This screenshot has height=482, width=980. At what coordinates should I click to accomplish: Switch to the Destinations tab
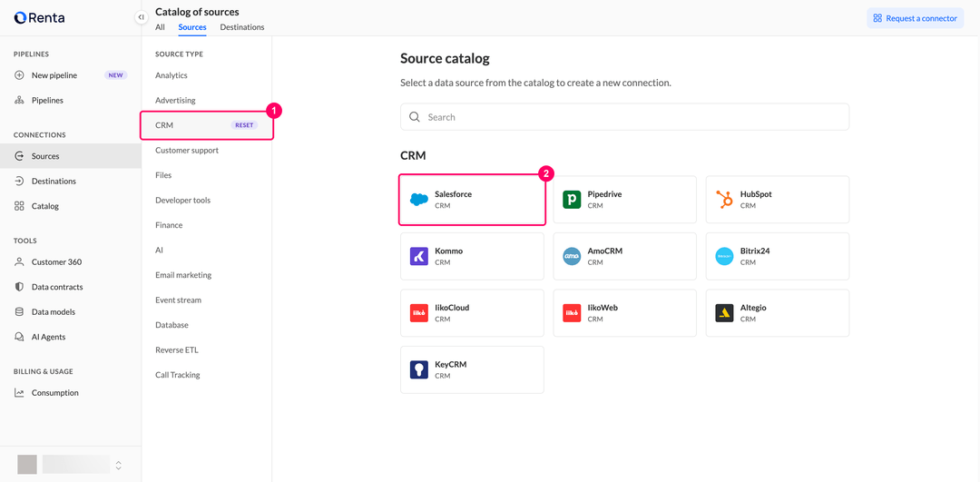click(x=242, y=27)
